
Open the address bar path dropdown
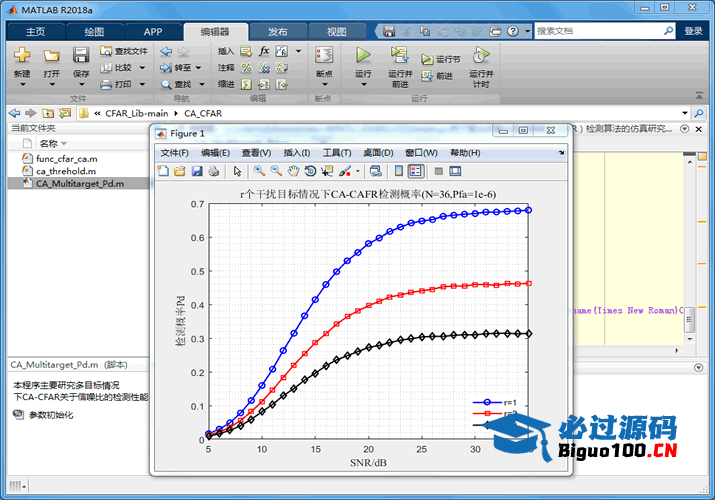coord(684,113)
